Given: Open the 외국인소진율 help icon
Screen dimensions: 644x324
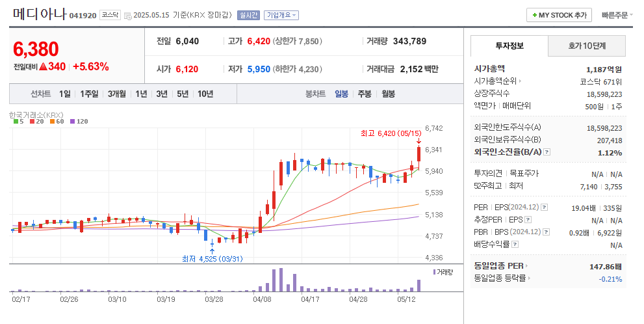Looking at the screenshot, I should coord(547,152).
